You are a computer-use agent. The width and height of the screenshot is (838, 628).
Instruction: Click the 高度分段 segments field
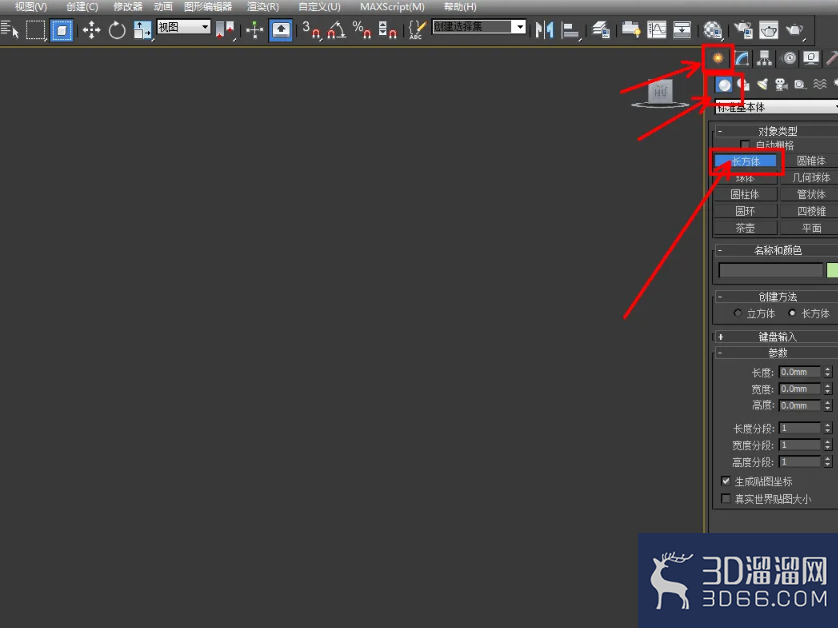point(800,462)
